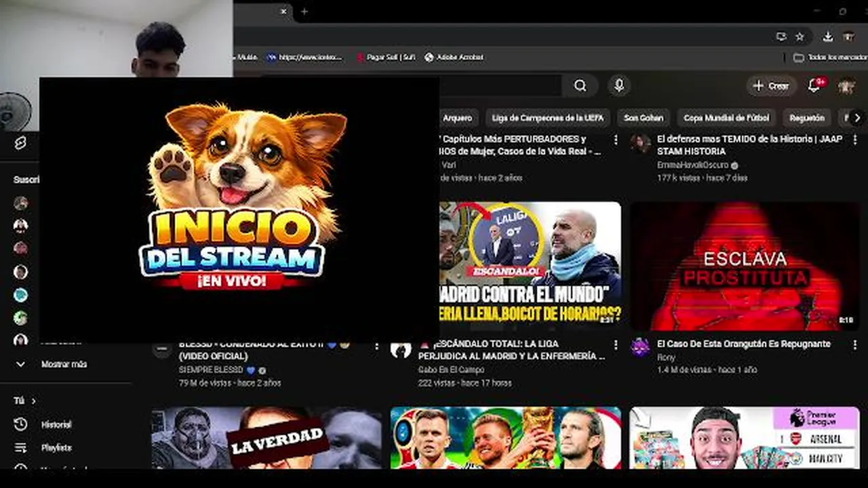Play the ESCLAVA PROSTITUTA thumbnail
This screenshot has height=488, width=868.
pyautogui.click(x=745, y=266)
